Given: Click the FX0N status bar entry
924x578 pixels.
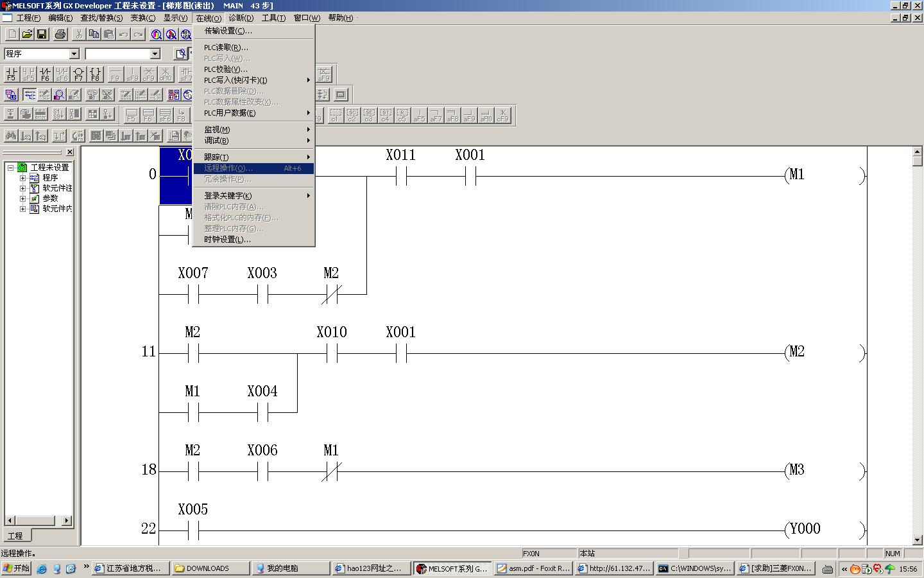Looking at the screenshot, I should click(550, 554).
